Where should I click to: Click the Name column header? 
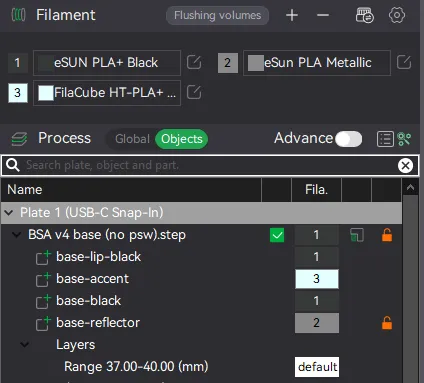tap(131, 190)
